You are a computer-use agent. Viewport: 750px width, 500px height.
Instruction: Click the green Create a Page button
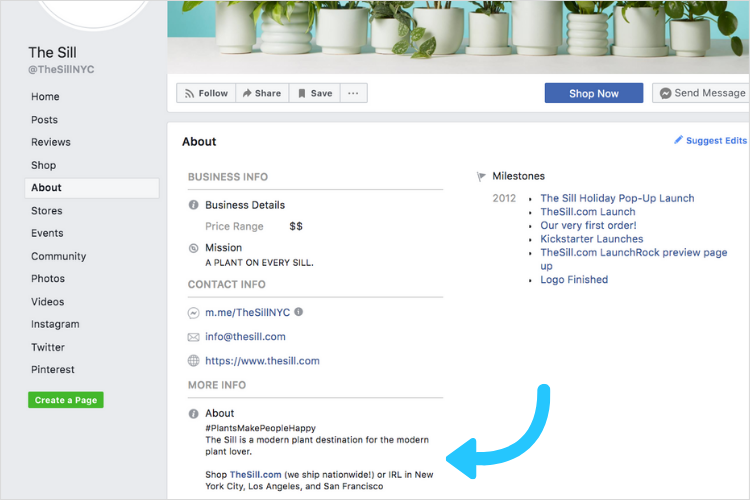66,400
